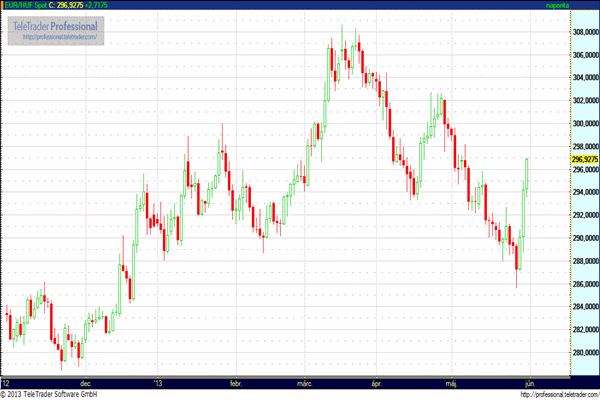The width and height of the screenshot is (600, 400).
Task: Click the 290,0000 price axis label
Action: pos(584,239)
